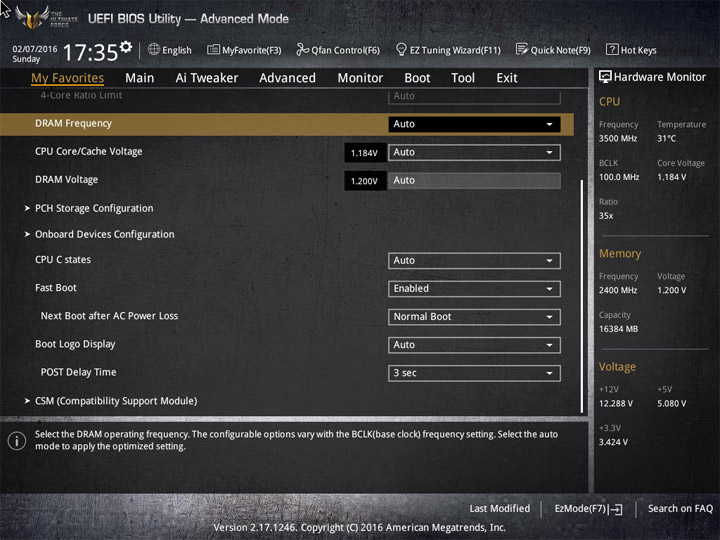Image resolution: width=720 pixels, height=540 pixels.
Task: Expand Onboard Devices Configuration submenu
Action: pyautogui.click(x=105, y=234)
